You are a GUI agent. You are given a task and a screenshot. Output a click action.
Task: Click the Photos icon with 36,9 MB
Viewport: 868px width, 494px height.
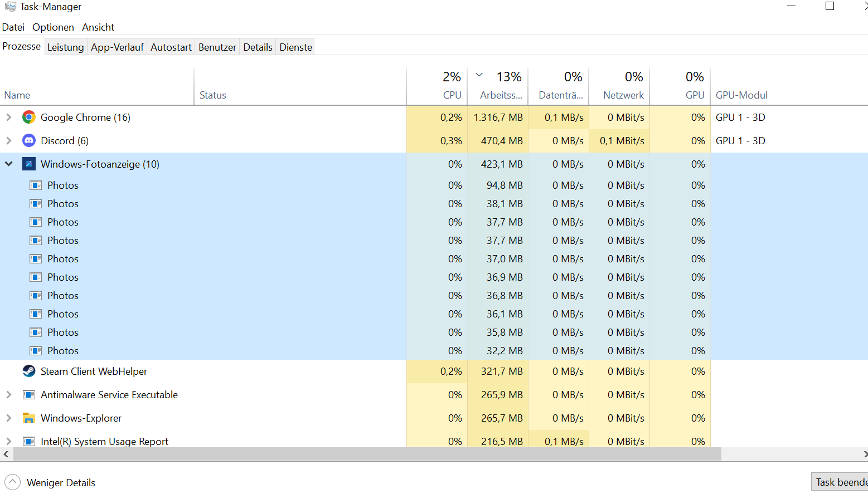[x=36, y=277]
